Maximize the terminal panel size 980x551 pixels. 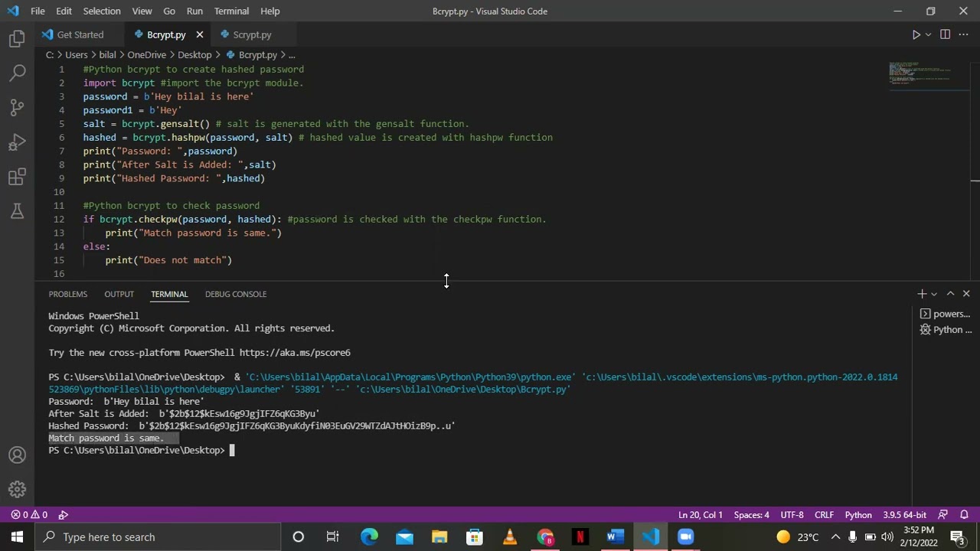(x=950, y=294)
